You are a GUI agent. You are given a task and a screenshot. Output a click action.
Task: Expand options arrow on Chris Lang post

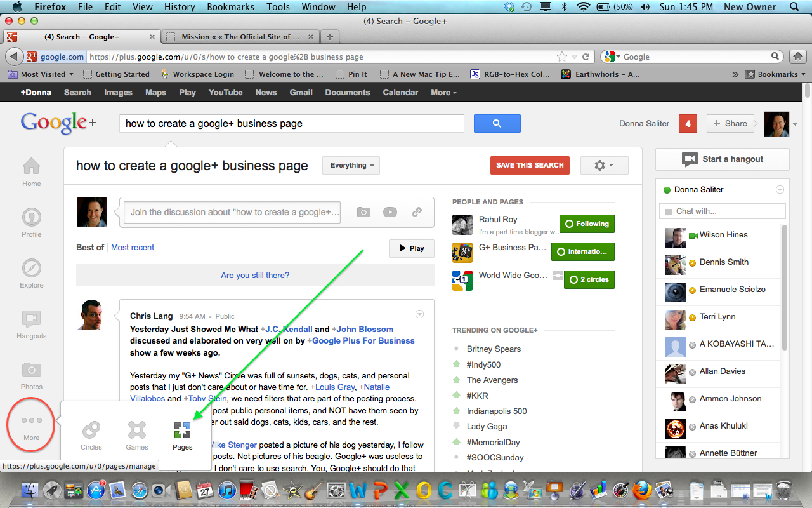point(419,314)
